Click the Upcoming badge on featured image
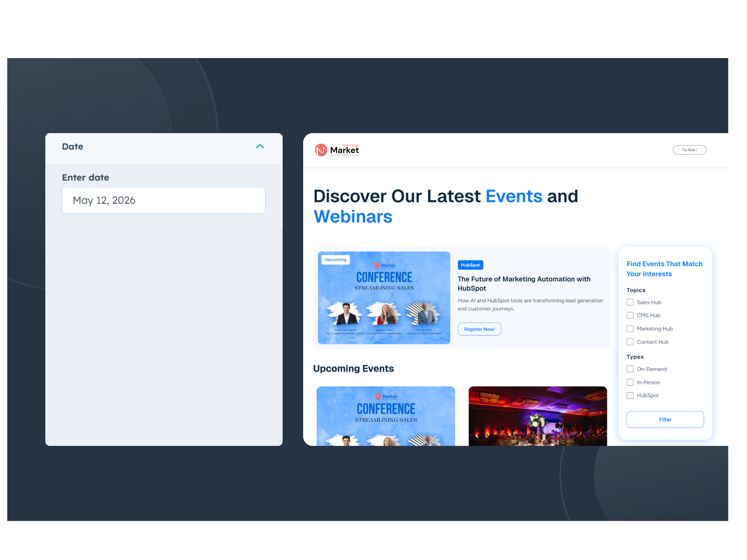Screen dimensions: 747x560 click(x=335, y=259)
